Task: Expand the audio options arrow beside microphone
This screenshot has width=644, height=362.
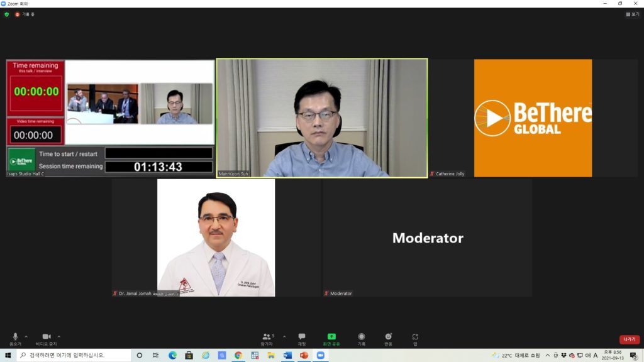Action: [x=26, y=336]
